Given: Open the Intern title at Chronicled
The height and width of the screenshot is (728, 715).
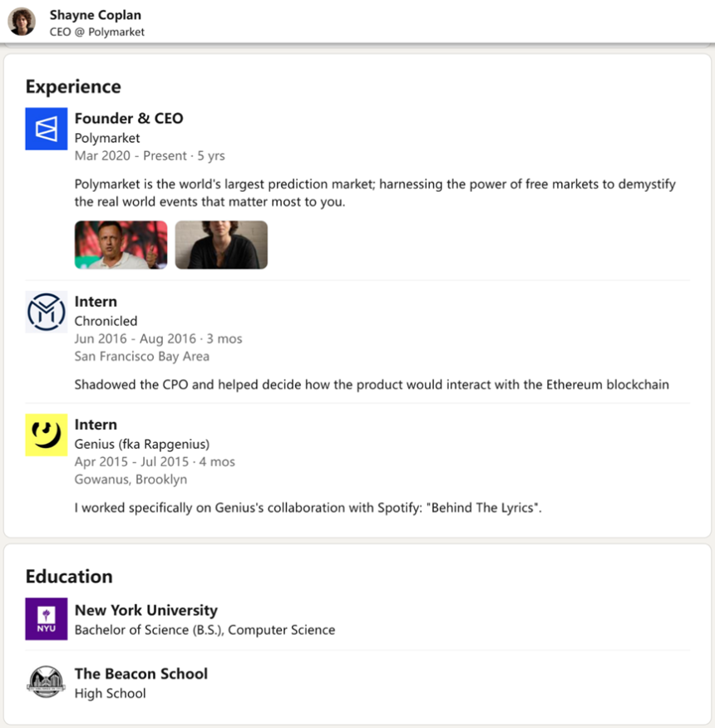Looking at the screenshot, I should tap(96, 302).
